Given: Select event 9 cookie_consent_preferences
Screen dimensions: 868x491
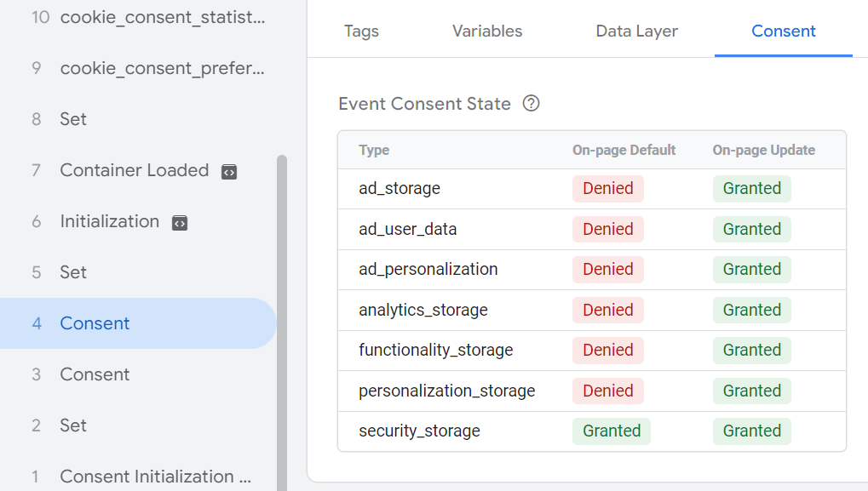Looking at the screenshot, I should (x=162, y=68).
